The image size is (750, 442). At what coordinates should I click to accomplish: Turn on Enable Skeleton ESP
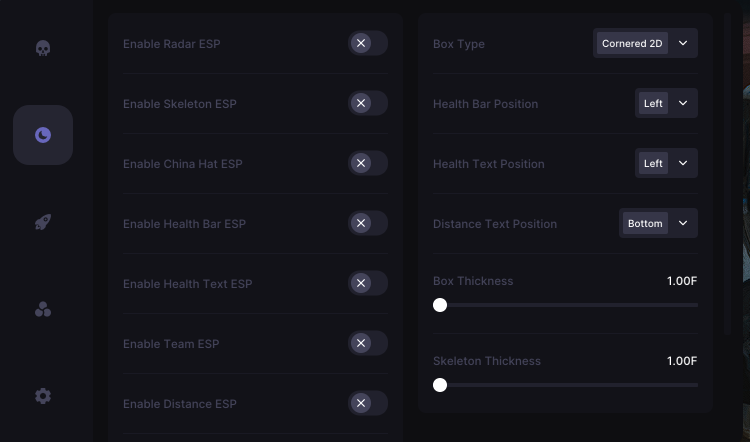click(x=367, y=103)
